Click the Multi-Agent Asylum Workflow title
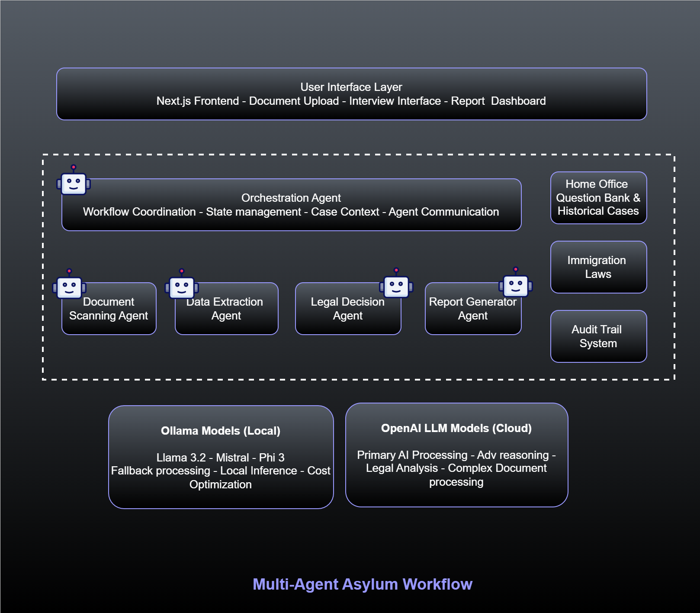 pyautogui.click(x=363, y=584)
